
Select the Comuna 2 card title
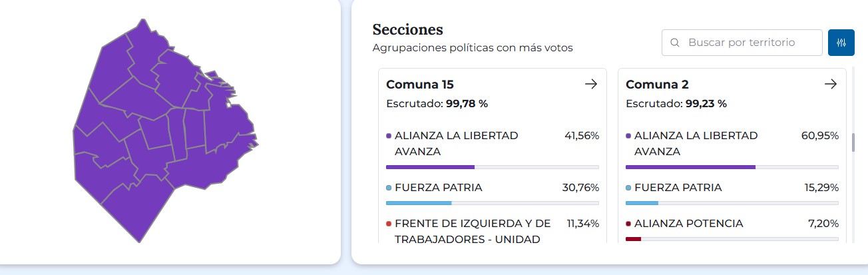[x=657, y=85]
